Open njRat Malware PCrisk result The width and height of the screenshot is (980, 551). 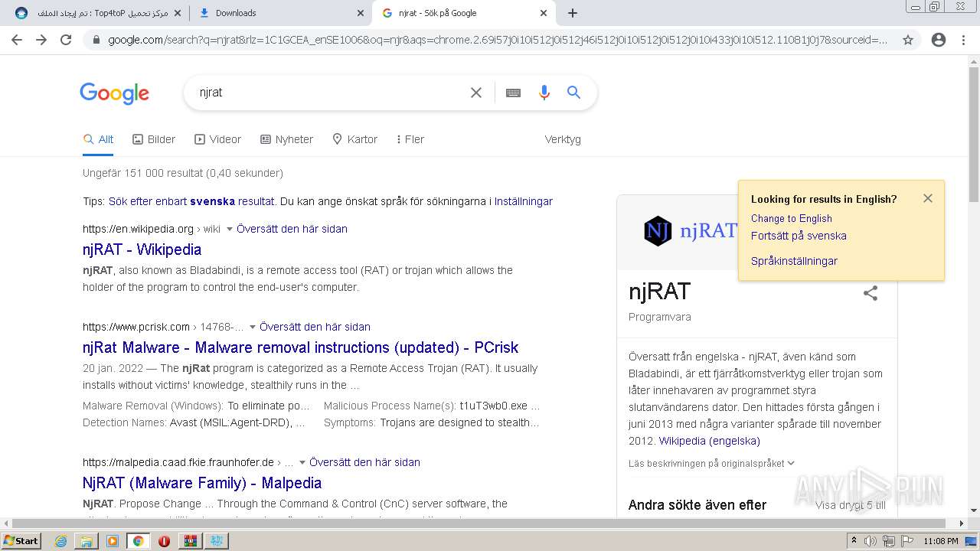click(x=300, y=347)
